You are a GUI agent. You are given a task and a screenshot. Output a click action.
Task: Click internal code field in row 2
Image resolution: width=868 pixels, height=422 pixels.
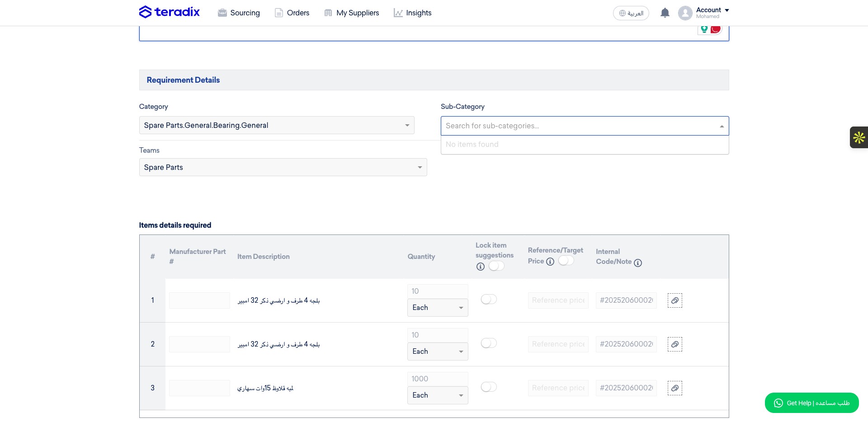(x=626, y=344)
